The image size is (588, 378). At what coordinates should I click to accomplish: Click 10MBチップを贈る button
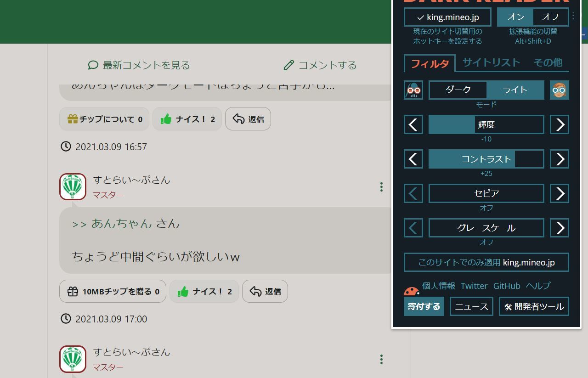(x=113, y=291)
